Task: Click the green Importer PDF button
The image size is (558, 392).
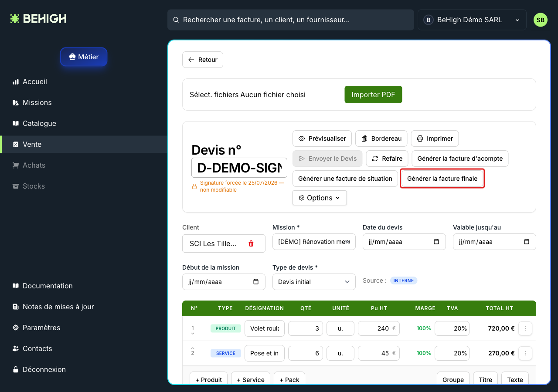Action: click(373, 95)
